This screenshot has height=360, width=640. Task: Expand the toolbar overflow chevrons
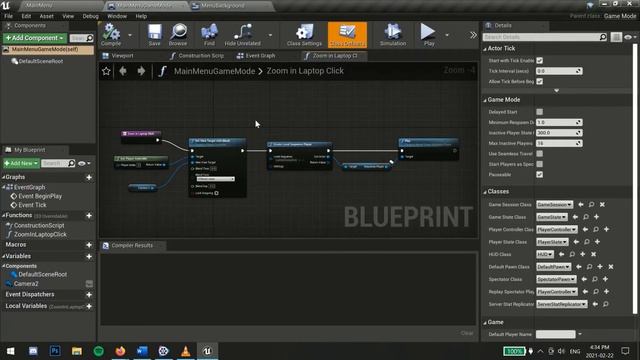pos(473,35)
